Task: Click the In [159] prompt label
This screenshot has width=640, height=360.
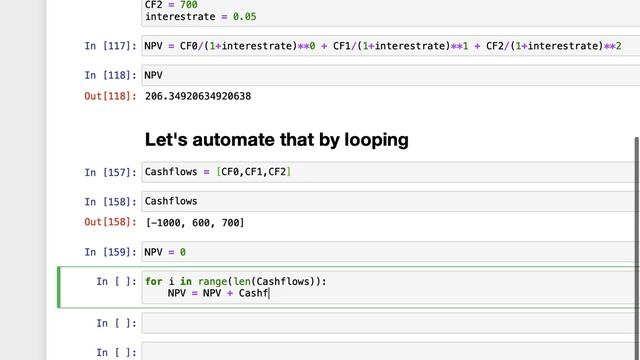Action: (110, 252)
